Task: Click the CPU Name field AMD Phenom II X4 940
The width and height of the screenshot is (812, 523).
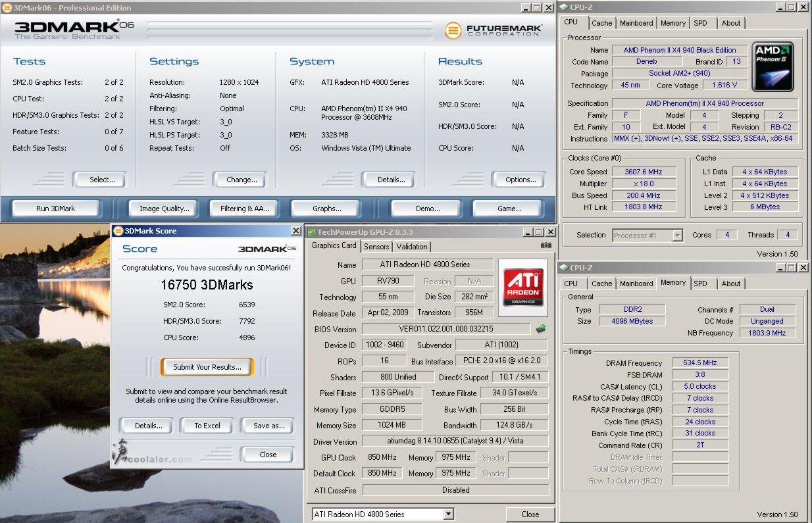Action: (x=680, y=50)
